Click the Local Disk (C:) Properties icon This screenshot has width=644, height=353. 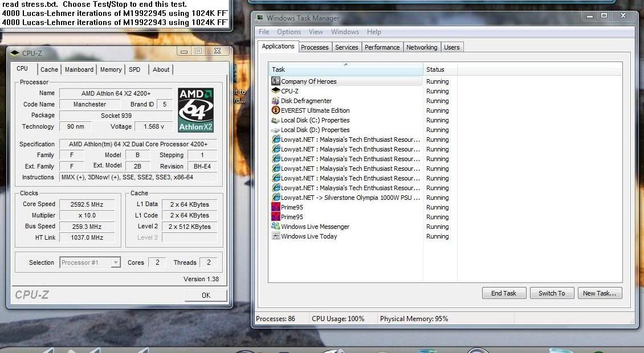pyautogui.click(x=276, y=120)
